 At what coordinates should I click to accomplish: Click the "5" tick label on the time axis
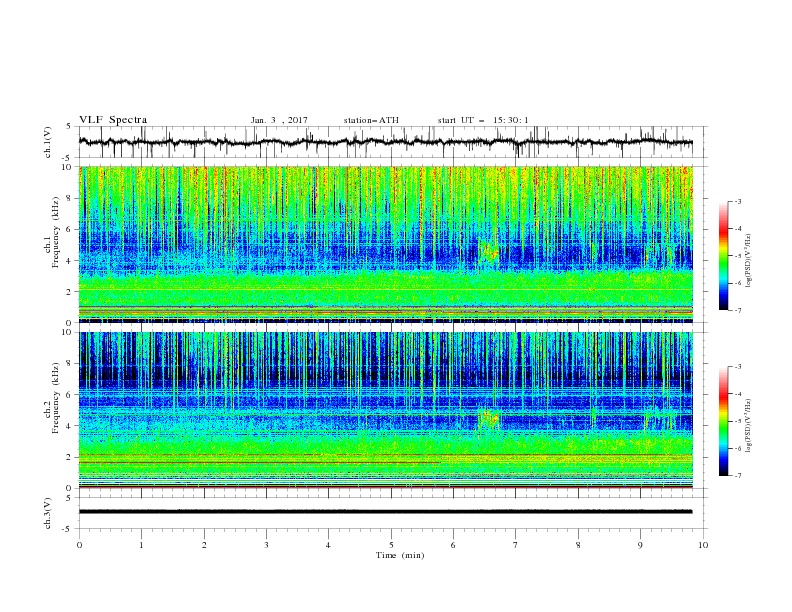pyautogui.click(x=391, y=545)
